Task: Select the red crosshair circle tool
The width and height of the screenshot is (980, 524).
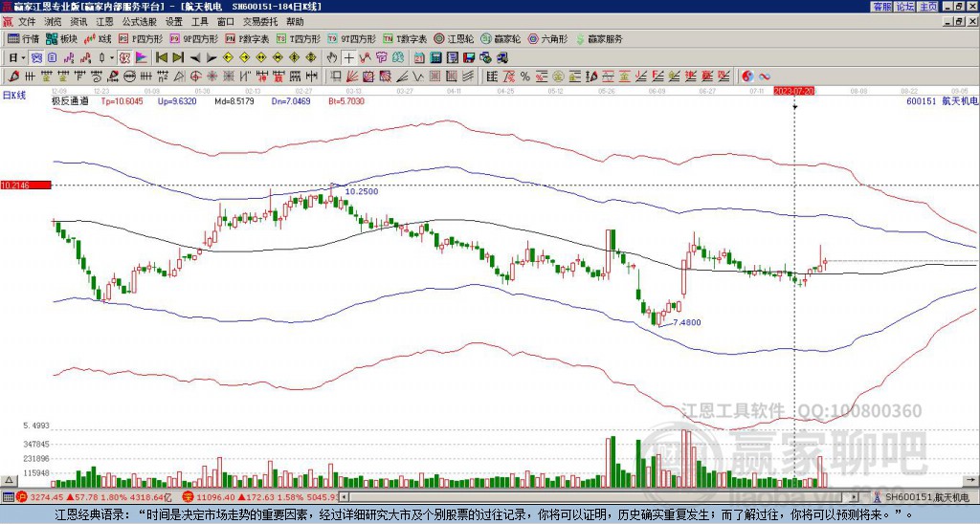Action: tap(195, 76)
